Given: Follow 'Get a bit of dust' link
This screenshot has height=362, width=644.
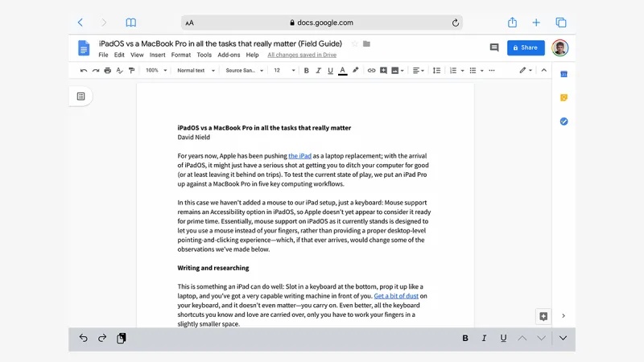Looking at the screenshot, I should coord(396,296).
